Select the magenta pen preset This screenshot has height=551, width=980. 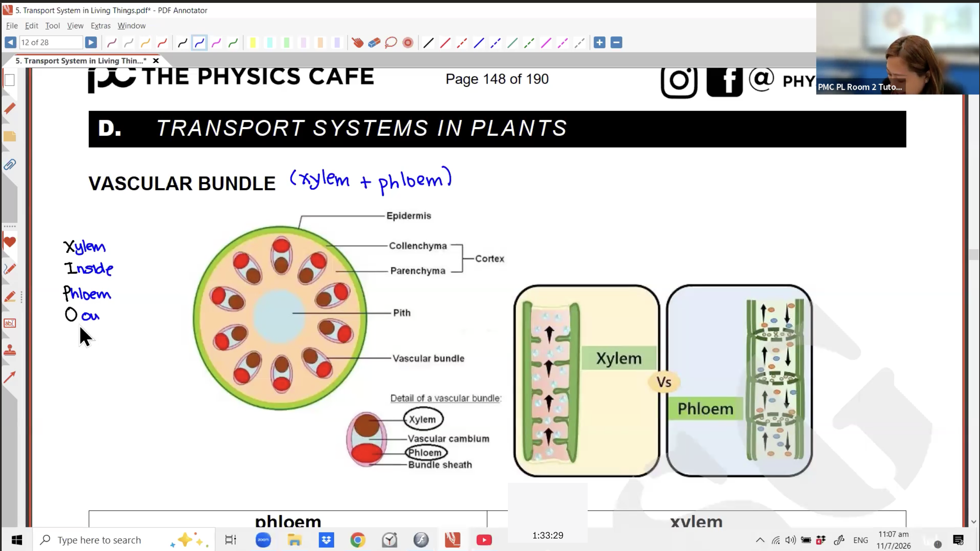pyautogui.click(x=216, y=42)
